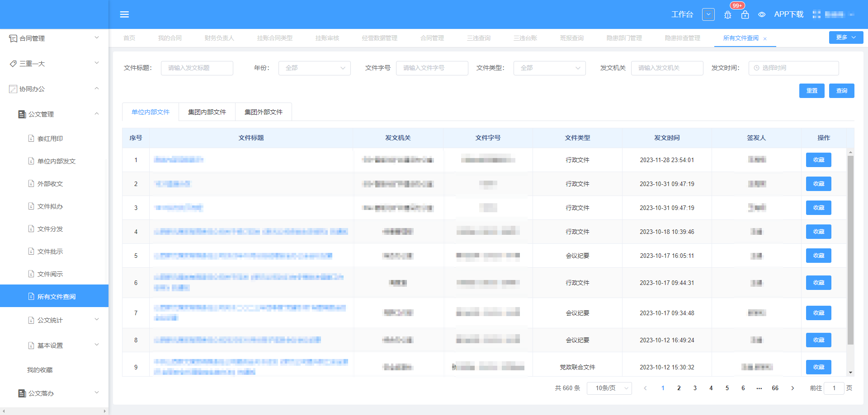Click 收藏 for row 4
This screenshot has height=415, width=868.
819,232
